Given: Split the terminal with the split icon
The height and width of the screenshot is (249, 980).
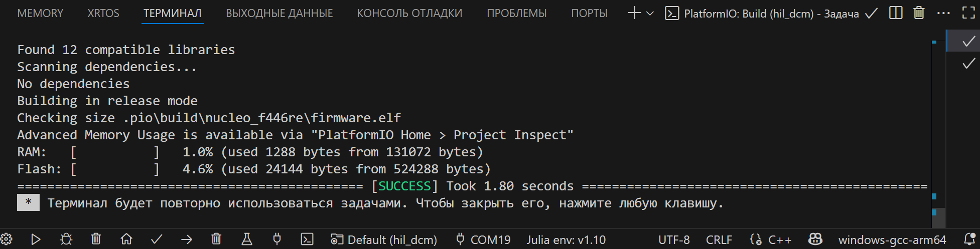Looking at the screenshot, I should pos(896,13).
